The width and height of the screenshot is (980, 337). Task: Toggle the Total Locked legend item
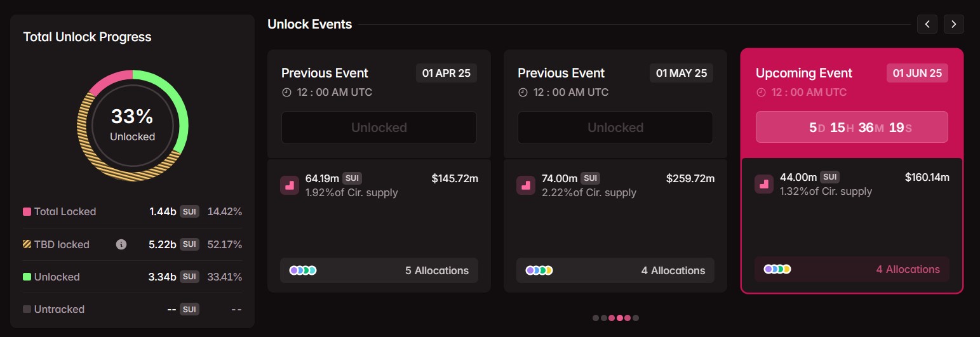tap(59, 211)
